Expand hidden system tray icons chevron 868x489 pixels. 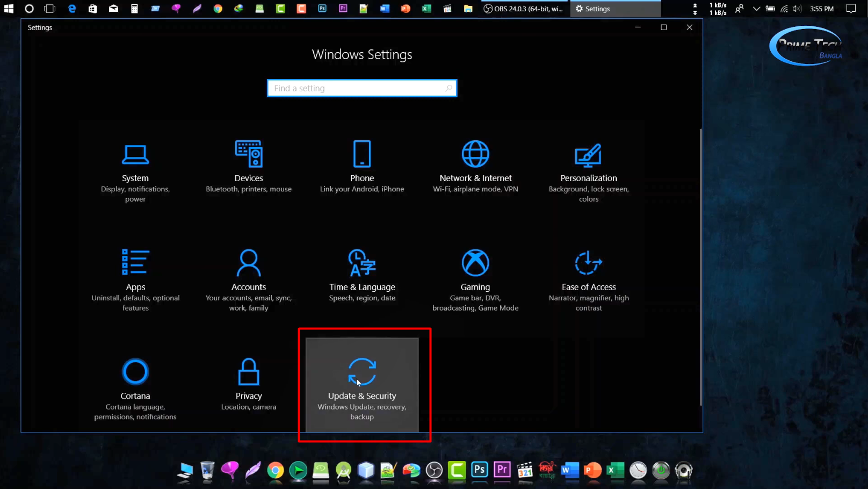756,9
